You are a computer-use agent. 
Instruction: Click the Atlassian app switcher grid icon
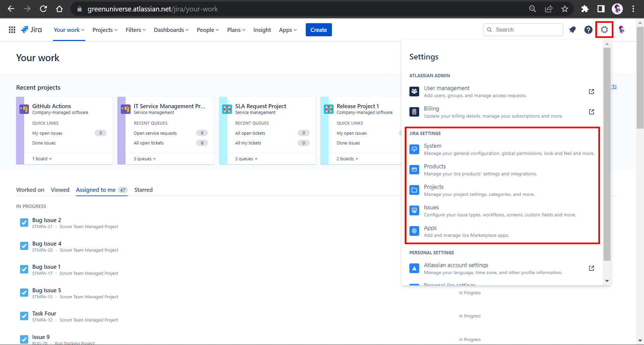click(12, 30)
